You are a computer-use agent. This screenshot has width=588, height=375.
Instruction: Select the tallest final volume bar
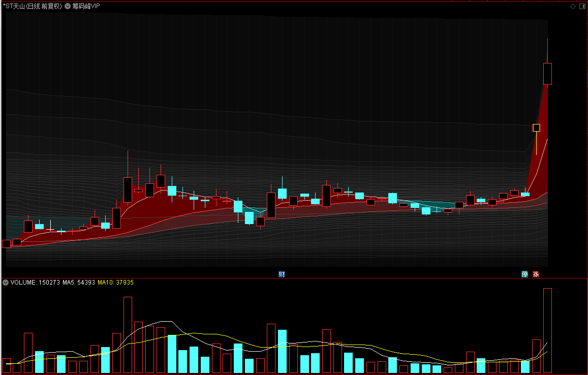point(547,330)
